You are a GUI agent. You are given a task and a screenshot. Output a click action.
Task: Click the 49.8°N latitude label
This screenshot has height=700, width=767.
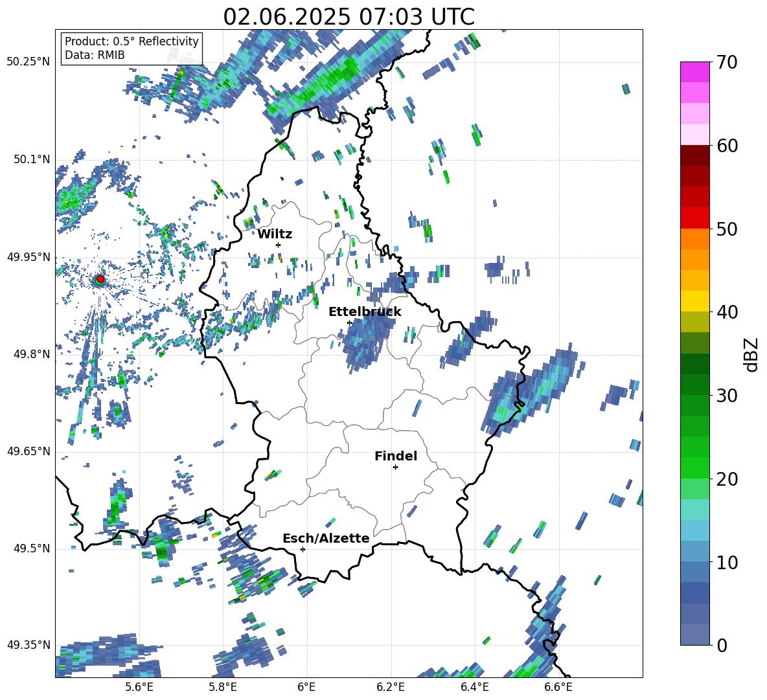click(32, 354)
